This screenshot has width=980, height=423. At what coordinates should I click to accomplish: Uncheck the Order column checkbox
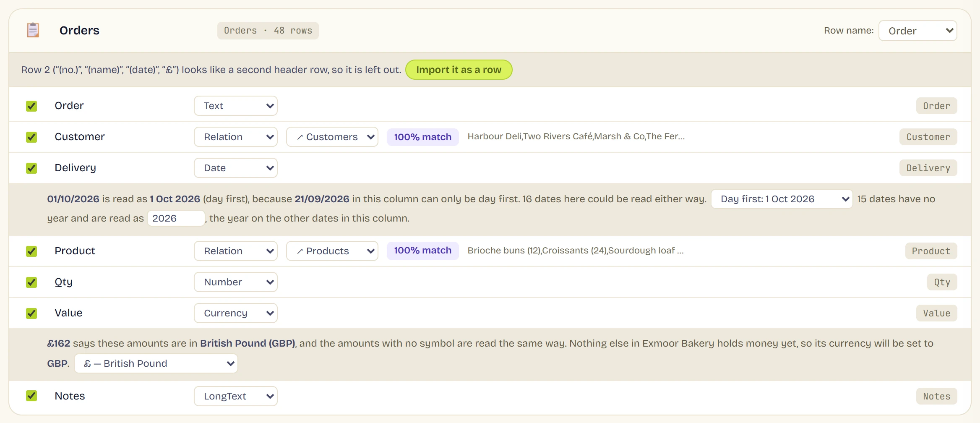[31, 106]
